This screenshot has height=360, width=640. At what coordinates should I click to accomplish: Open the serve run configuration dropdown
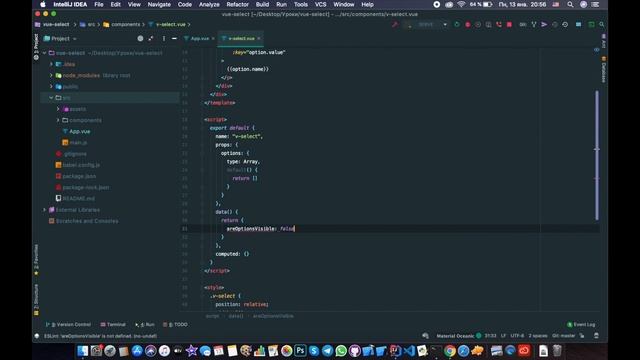pos(427,24)
